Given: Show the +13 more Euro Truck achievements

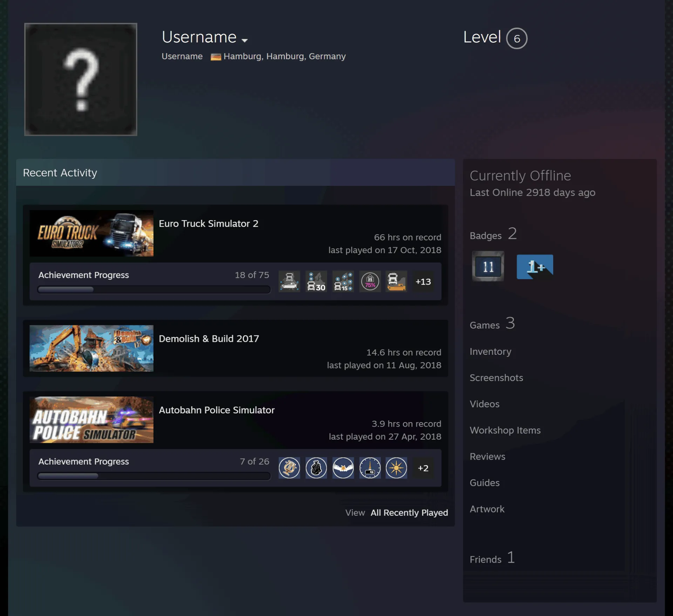Looking at the screenshot, I should [x=423, y=282].
